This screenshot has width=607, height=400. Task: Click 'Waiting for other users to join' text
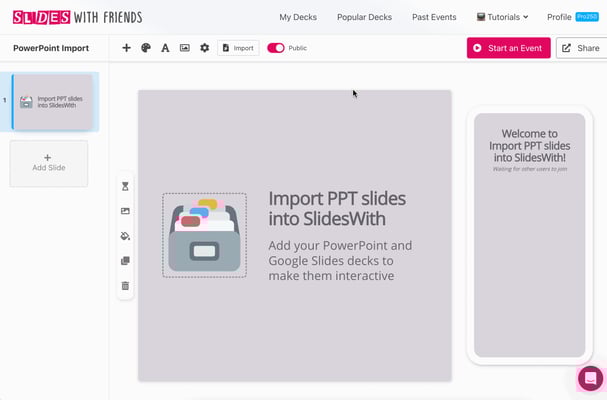tap(530, 169)
